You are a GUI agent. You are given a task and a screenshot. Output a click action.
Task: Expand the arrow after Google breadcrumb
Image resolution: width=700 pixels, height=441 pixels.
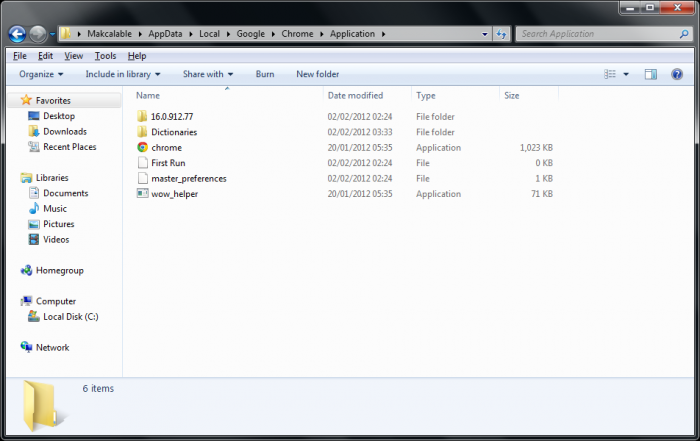pos(273,34)
